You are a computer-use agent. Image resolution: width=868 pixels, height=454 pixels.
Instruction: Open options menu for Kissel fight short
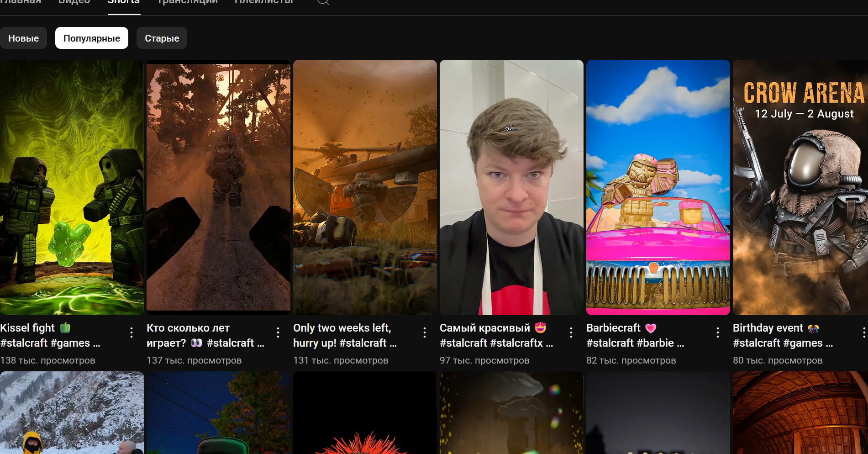(x=132, y=333)
